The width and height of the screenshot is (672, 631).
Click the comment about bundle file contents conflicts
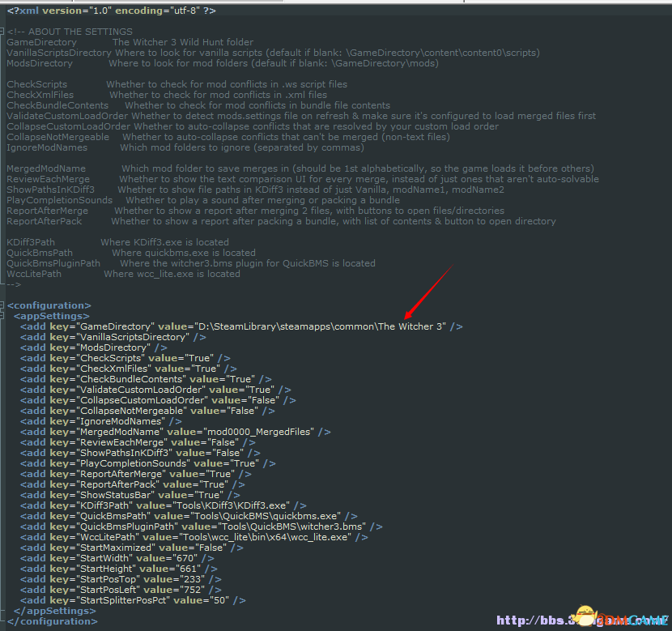[257, 105]
